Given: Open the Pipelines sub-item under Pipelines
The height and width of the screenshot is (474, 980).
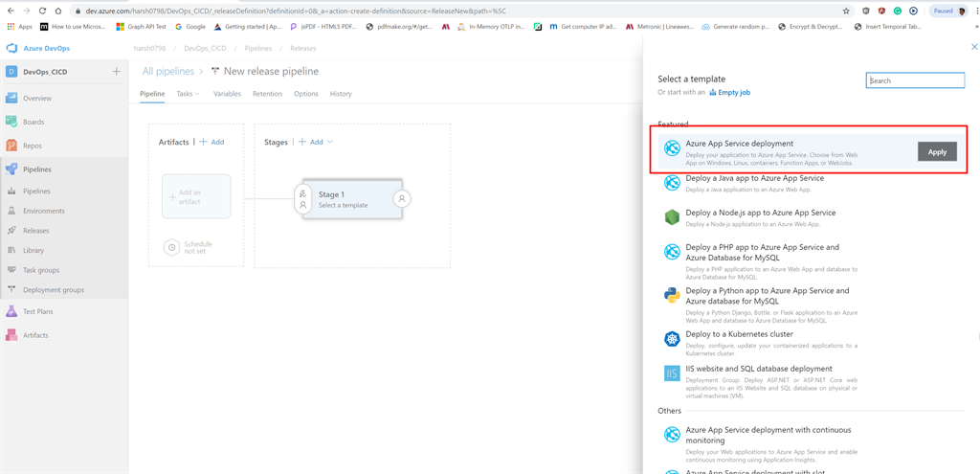Looking at the screenshot, I should [37, 192].
